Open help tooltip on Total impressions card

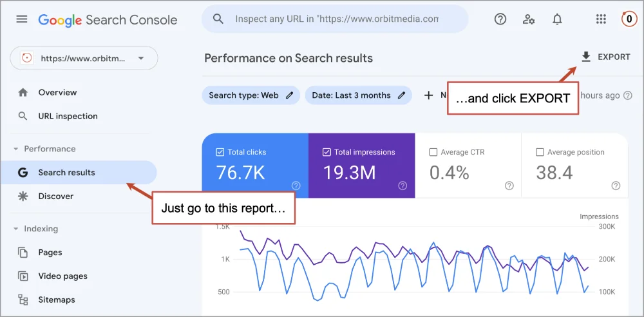point(402,186)
